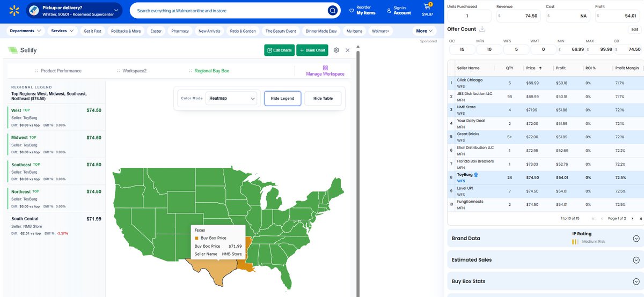Image resolution: width=644 pixels, height=297 pixels.
Task: Select the West region legend card
Action: (56, 117)
